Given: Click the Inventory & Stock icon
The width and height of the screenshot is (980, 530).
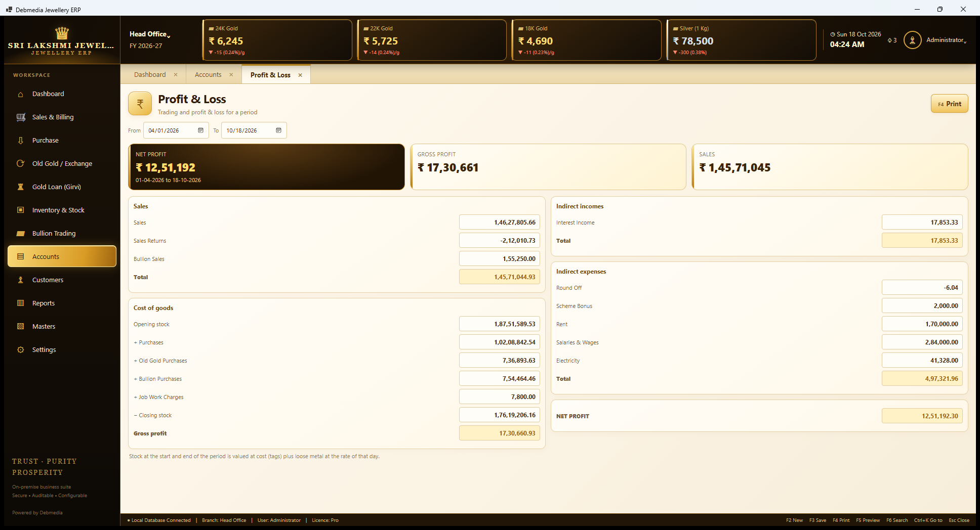Looking at the screenshot, I should click(21, 210).
